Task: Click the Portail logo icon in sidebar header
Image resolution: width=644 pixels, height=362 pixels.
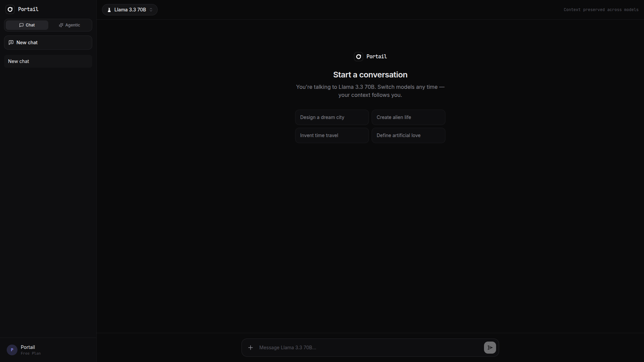Action: pyautogui.click(x=10, y=9)
